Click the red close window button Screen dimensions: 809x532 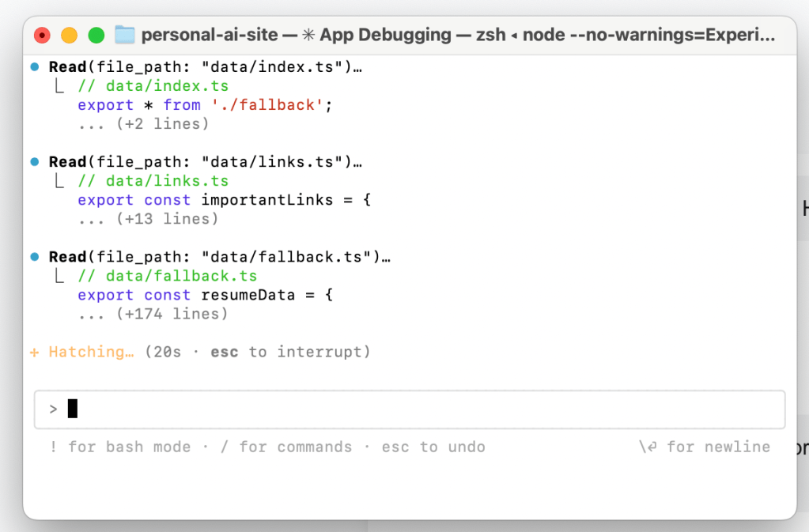coord(42,35)
